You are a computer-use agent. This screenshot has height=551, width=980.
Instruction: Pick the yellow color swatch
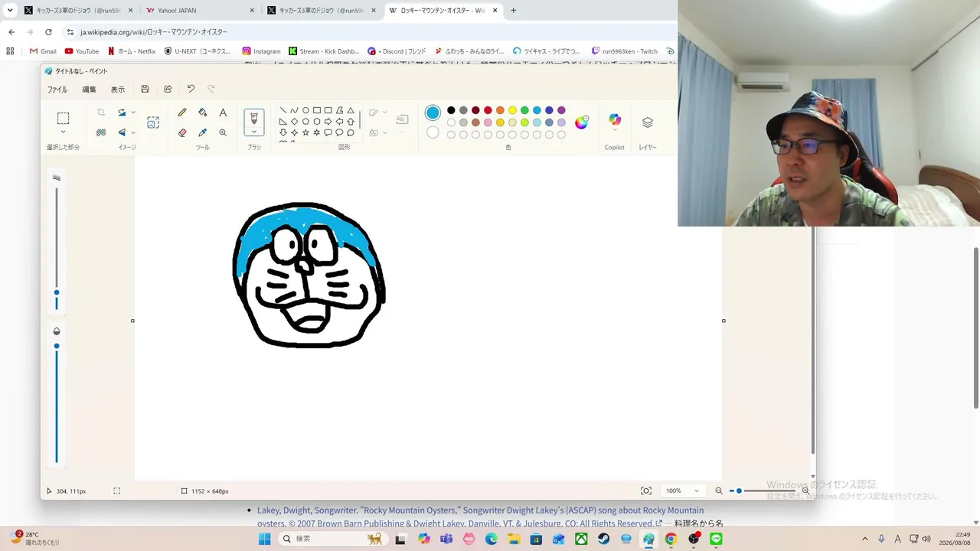pos(512,110)
